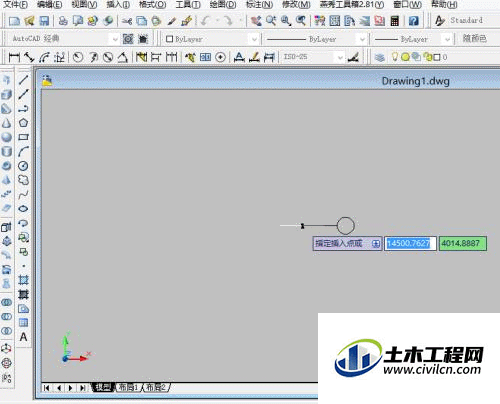Open the 窗口(W) menu

[407, 5]
